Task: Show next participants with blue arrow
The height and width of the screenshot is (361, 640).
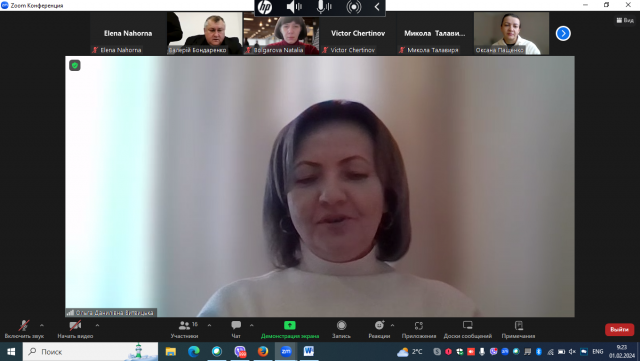Action: (x=563, y=33)
